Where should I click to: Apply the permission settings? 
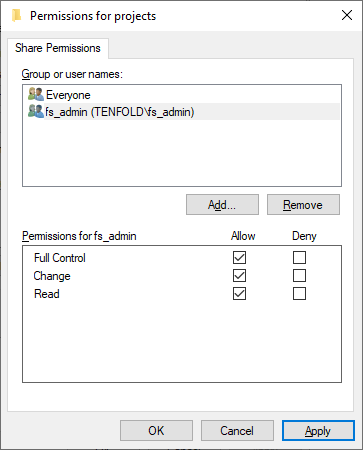[x=318, y=430]
